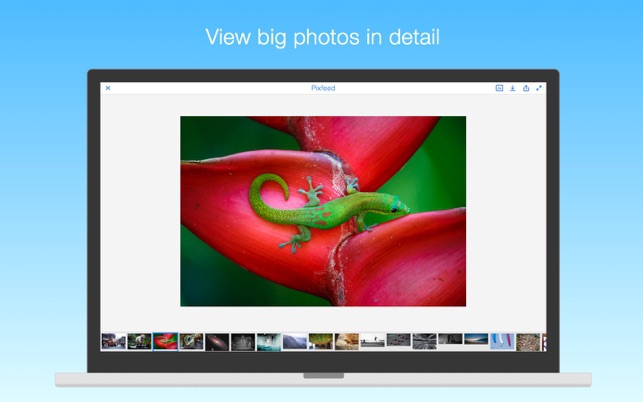The image size is (643, 402).
Task: Enter fullscreen with the expand arrows icon
Action: point(539,88)
